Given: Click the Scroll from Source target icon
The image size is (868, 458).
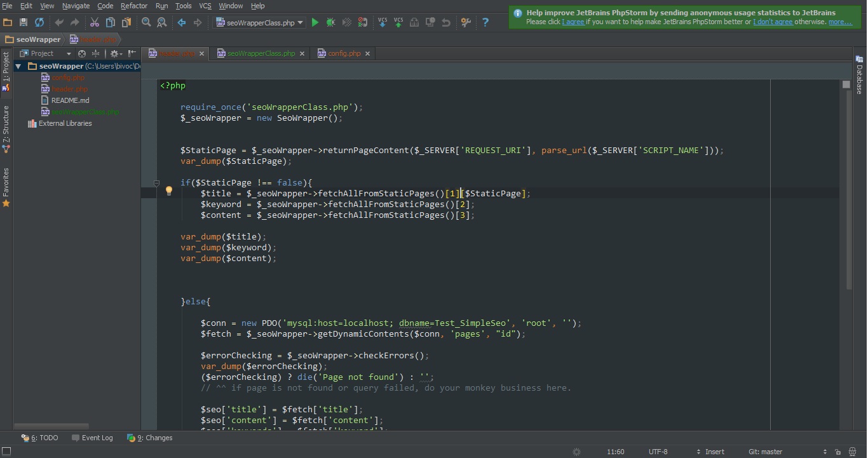Looking at the screenshot, I should pyautogui.click(x=82, y=53).
